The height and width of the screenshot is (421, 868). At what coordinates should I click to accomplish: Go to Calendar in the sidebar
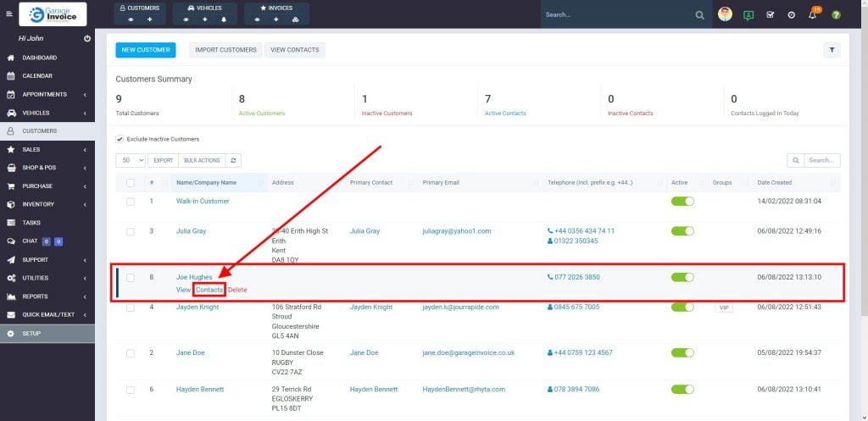[37, 76]
